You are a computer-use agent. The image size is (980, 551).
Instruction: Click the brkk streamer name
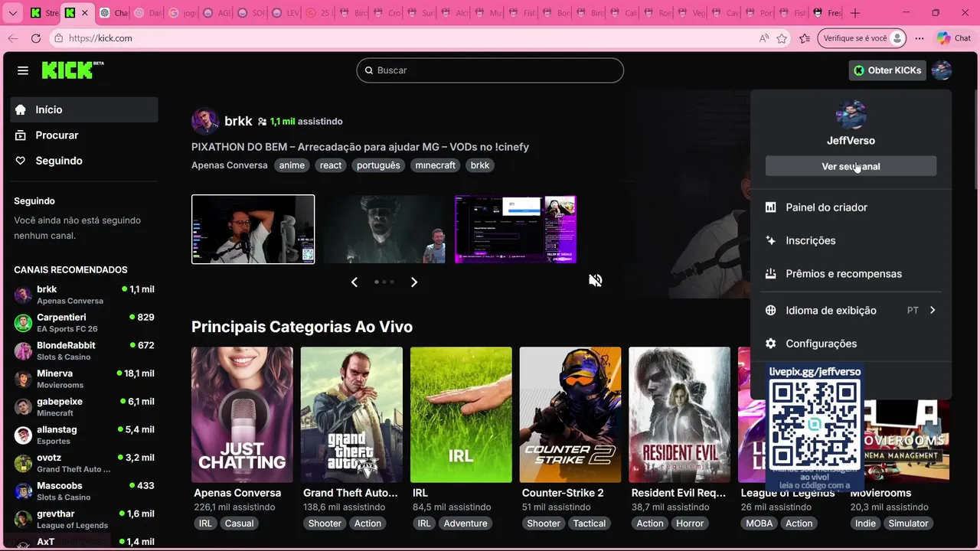(238, 121)
